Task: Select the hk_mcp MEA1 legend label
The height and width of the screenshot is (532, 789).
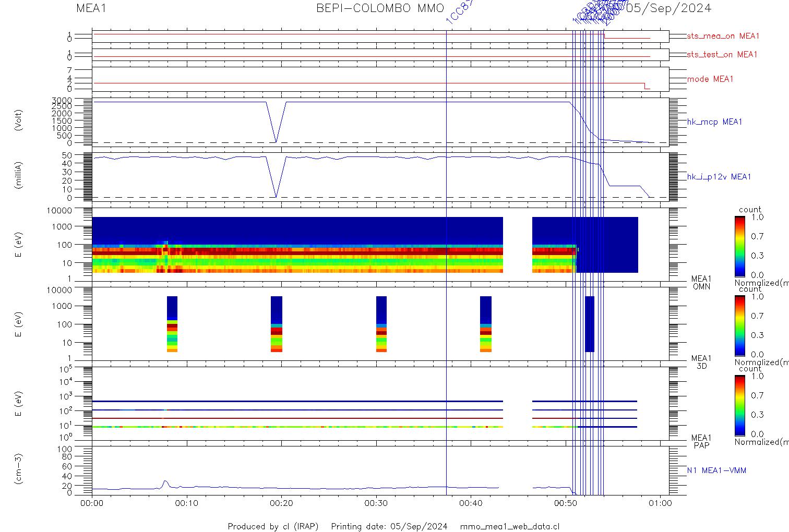Action: pyautogui.click(x=714, y=122)
